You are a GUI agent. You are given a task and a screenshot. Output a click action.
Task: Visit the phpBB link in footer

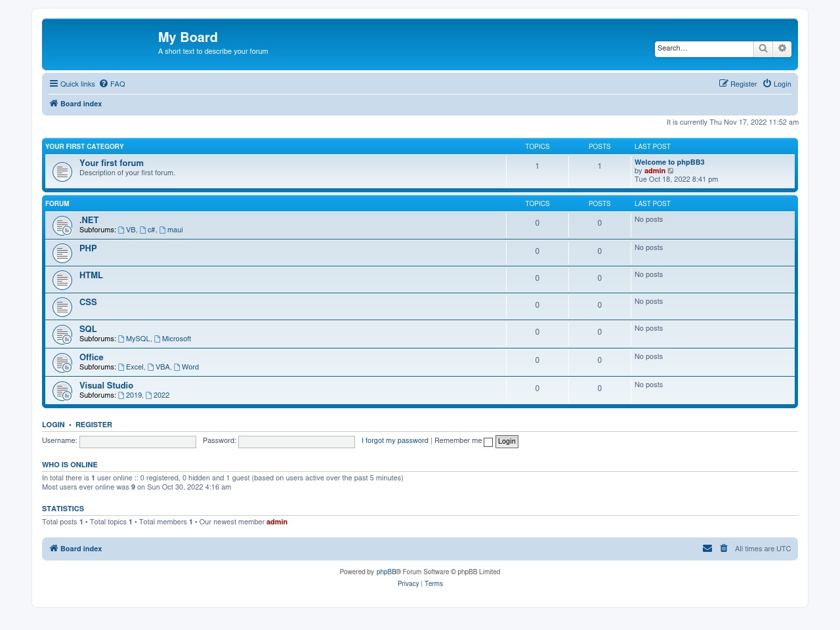click(387, 572)
